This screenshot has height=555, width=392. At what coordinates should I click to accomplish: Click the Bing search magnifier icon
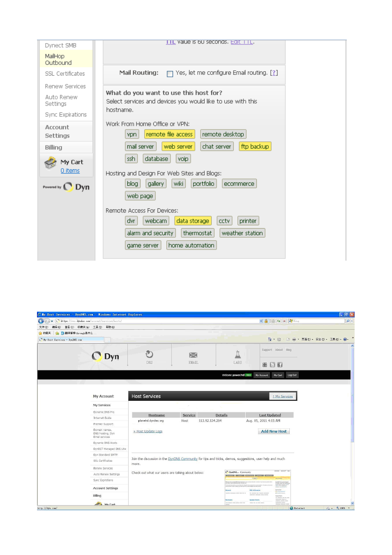point(348,321)
